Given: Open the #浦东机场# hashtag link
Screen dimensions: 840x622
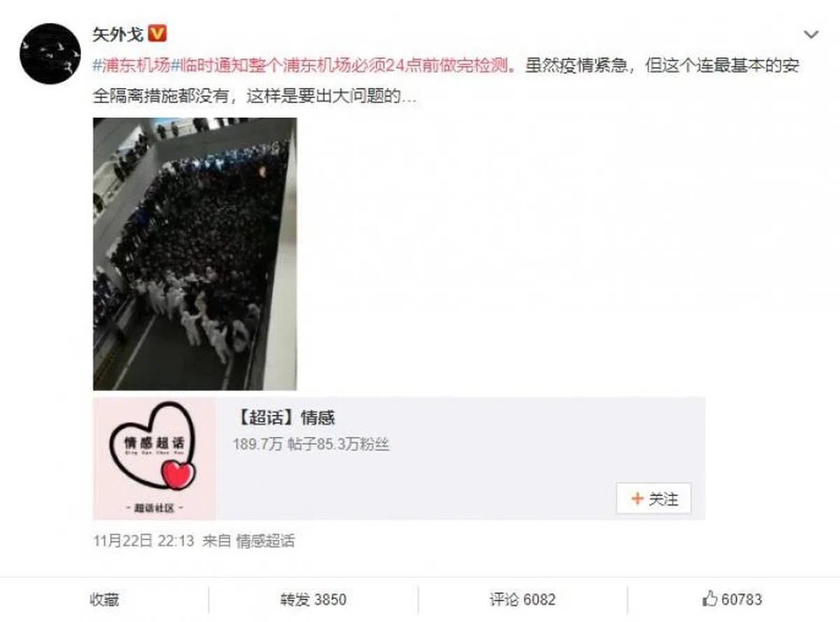Looking at the screenshot, I should tap(132, 67).
